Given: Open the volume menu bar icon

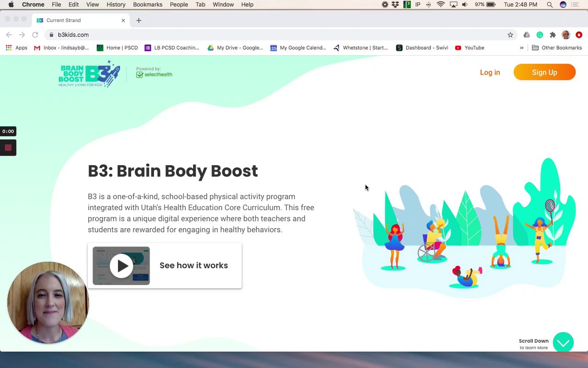Looking at the screenshot, I should point(465,5).
